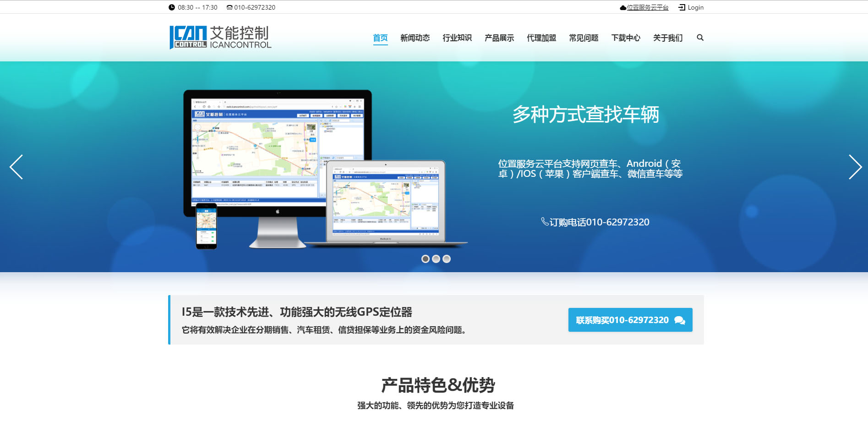This screenshot has width=868, height=433.
Task: Go to the 下载中心 page
Action: tap(626, 38)
